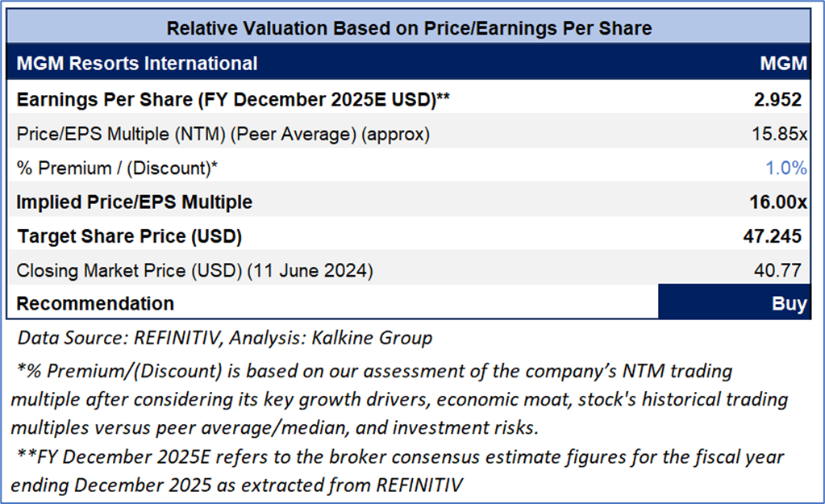Click the implied multiple value 16.00x
Screen dimensions: 825x504
point(777,202)
